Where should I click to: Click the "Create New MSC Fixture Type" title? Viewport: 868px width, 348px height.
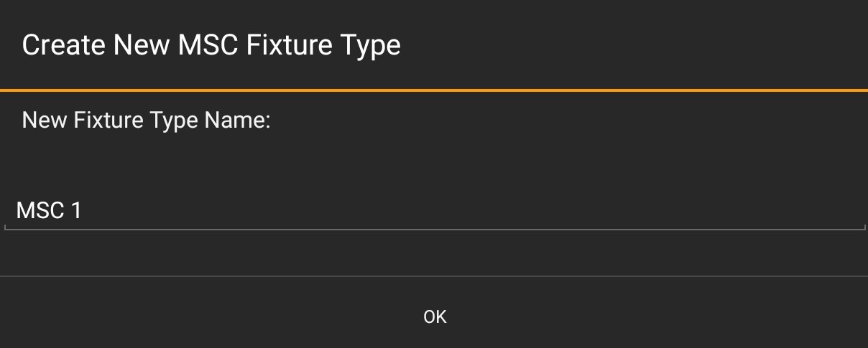[211, 46]
